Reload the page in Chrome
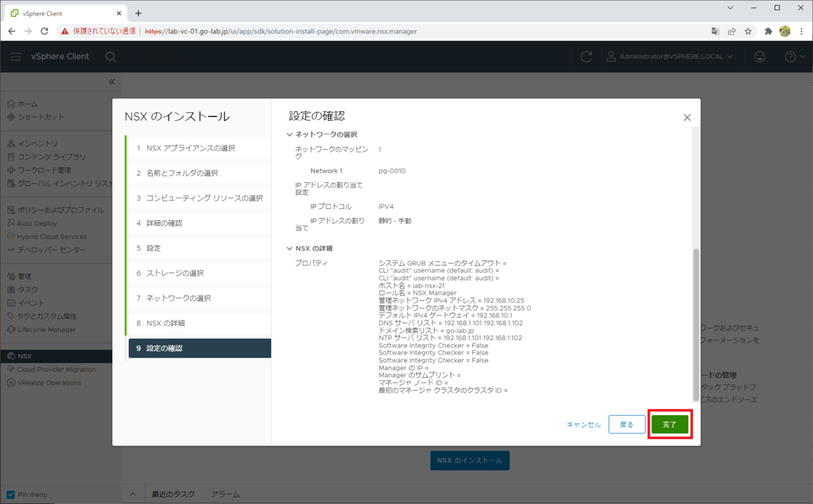 [45, 31]
